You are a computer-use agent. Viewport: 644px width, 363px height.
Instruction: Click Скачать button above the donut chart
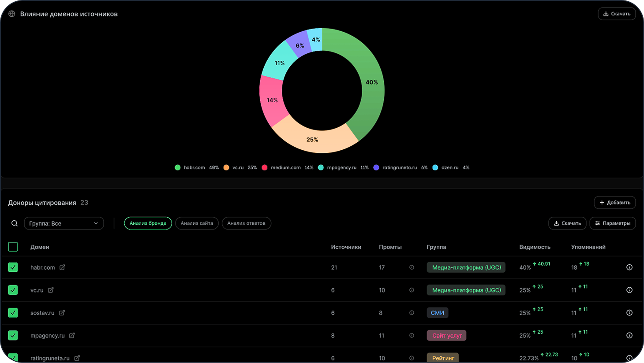tap(617, 14)
